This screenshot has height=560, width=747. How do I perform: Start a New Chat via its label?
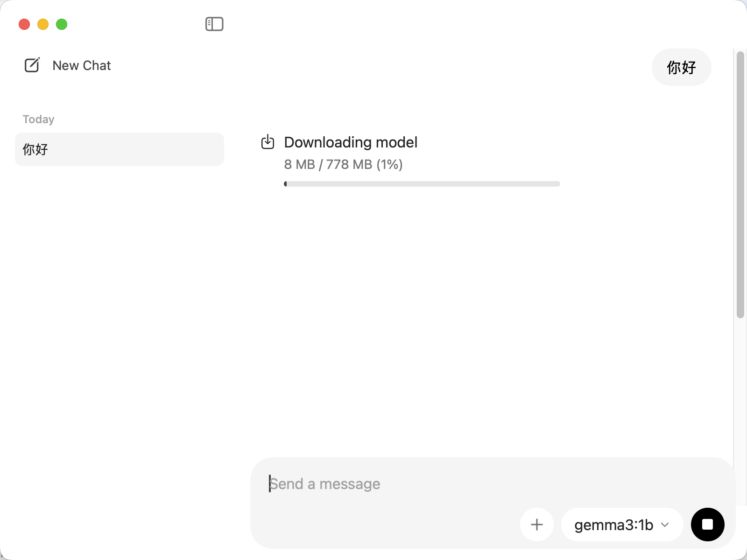[82, 65]
